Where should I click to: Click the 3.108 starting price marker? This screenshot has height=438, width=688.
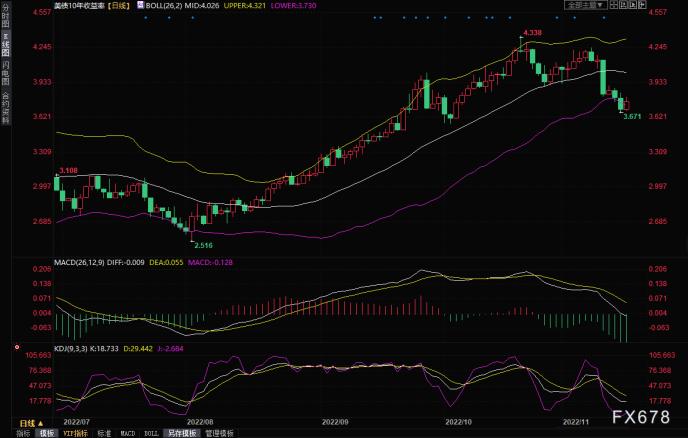(x=68, y=170)
